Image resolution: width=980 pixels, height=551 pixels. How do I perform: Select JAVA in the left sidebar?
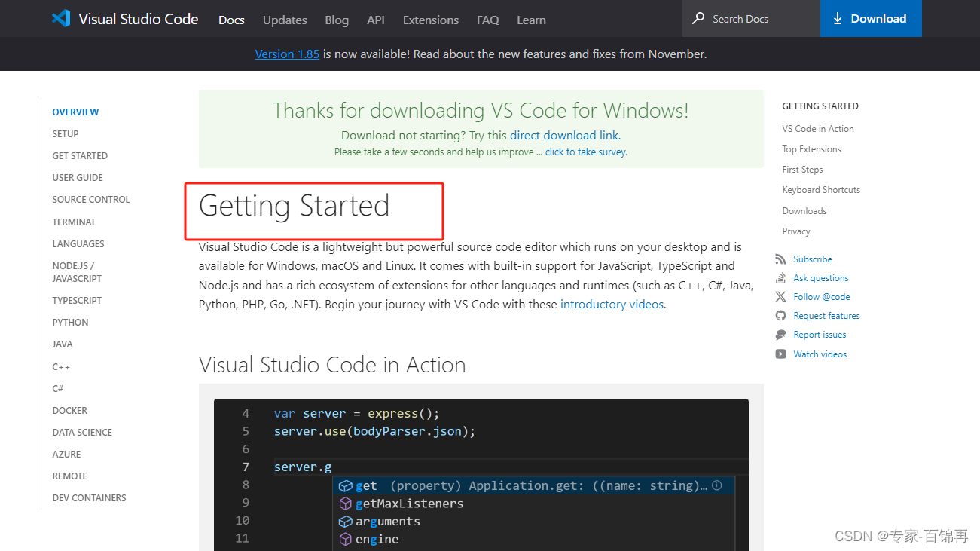coord(63,344)
